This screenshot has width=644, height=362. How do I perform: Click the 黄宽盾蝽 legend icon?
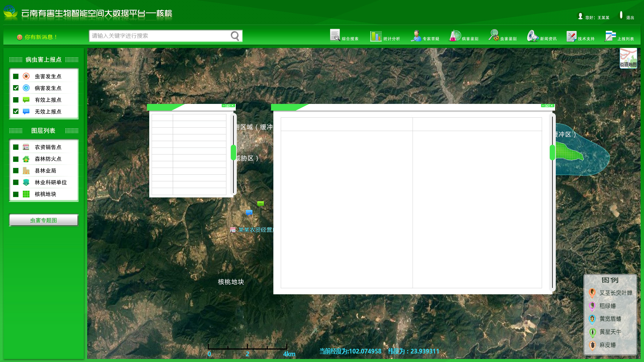[592, 319]
